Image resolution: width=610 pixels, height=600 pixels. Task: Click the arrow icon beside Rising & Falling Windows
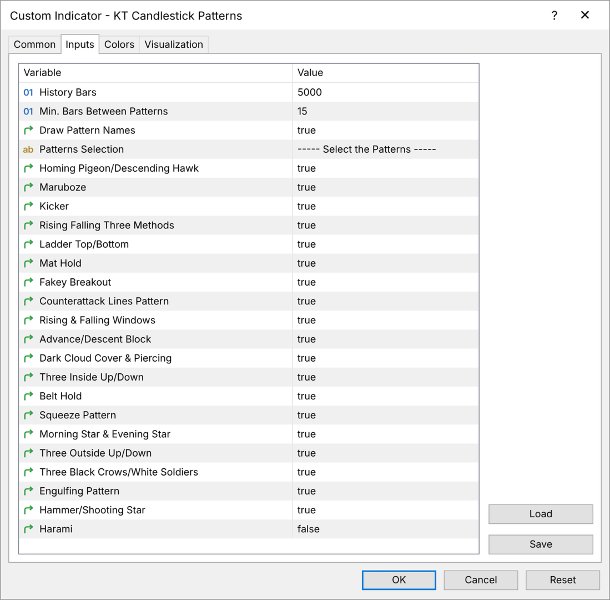(28, 320)
